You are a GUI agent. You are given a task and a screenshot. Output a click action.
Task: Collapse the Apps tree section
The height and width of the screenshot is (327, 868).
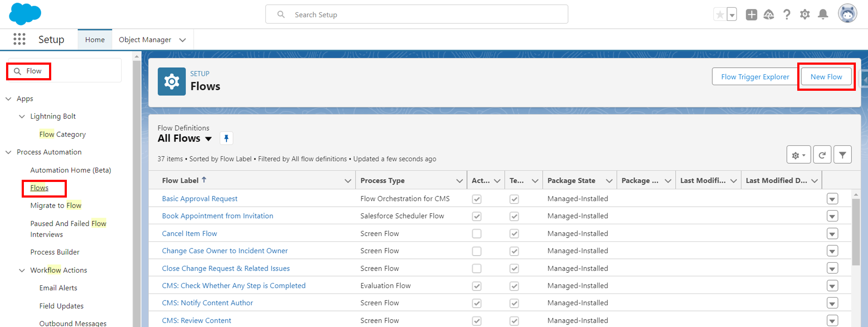[8, 99]
